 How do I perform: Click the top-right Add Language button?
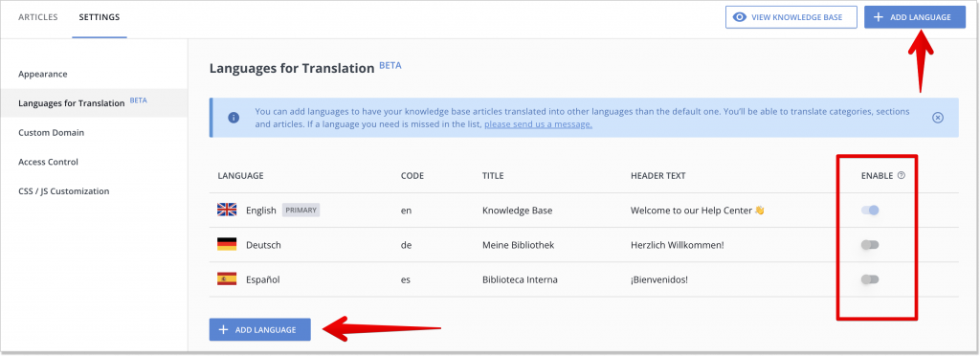click(916, 17)
